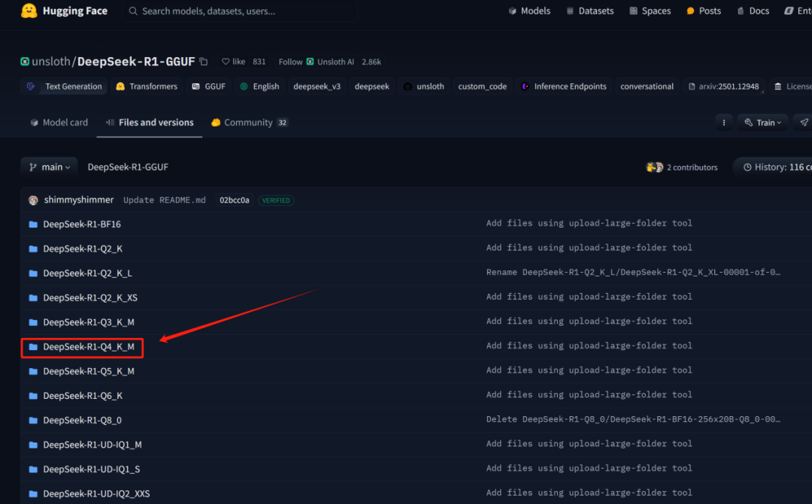
Task: Click the unsloth organization avatar icon
Action: (25, 62)
